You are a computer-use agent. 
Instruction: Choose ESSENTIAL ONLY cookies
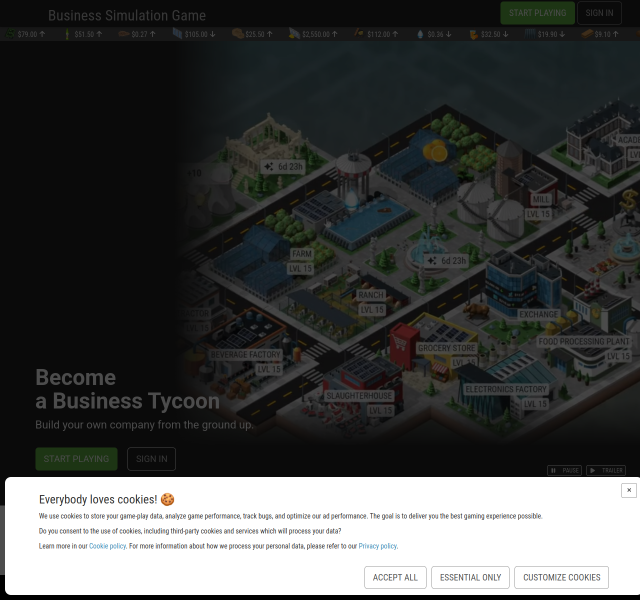coord(470,578)
